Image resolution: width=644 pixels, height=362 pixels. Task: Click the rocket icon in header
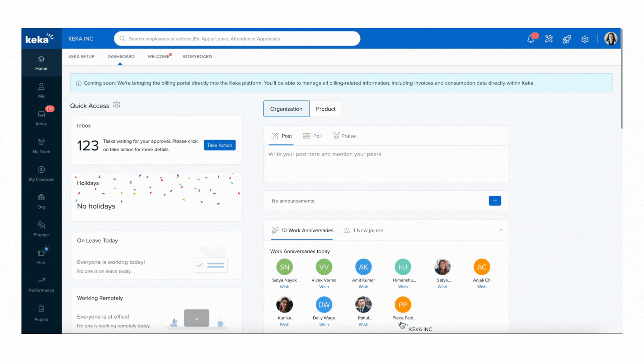[x=567, y=39]
